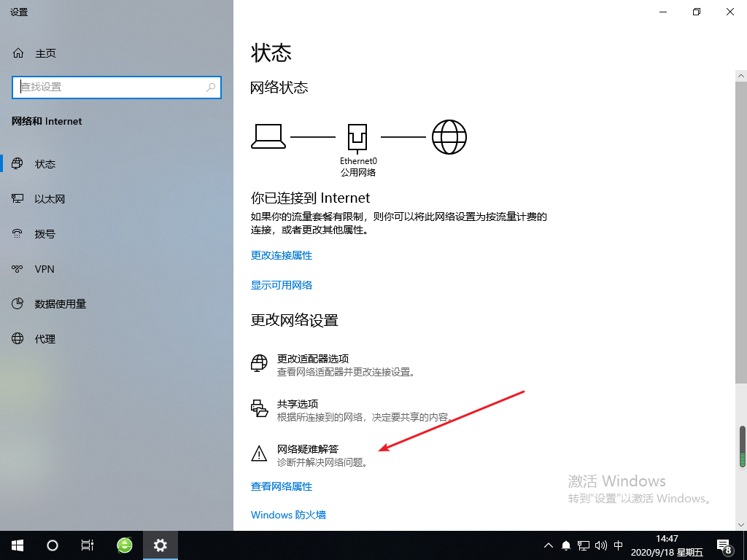Open the volume icon in system tray
Screen dimensions: 747x560
pos(600,545)
